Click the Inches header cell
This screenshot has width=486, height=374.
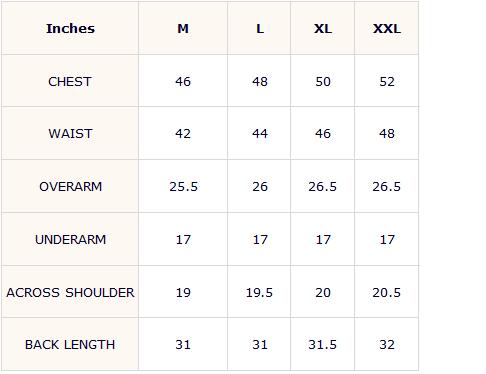[x=70, y=29]
